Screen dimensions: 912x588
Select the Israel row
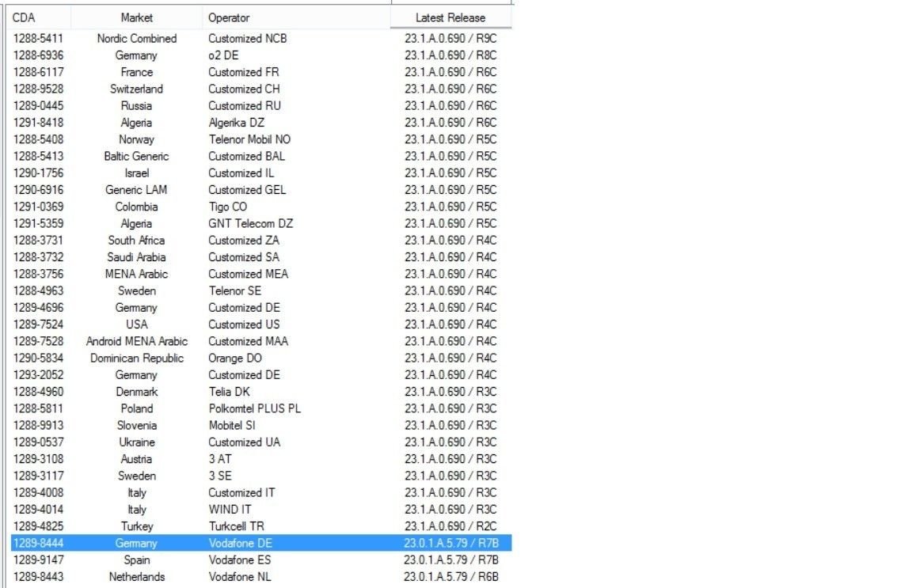[x=261, y=173]
